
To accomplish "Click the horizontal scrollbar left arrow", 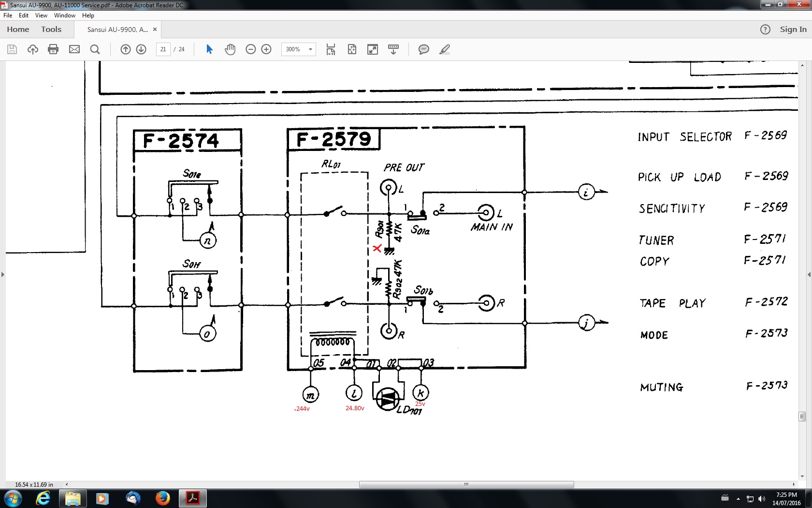I will [67, 484].
